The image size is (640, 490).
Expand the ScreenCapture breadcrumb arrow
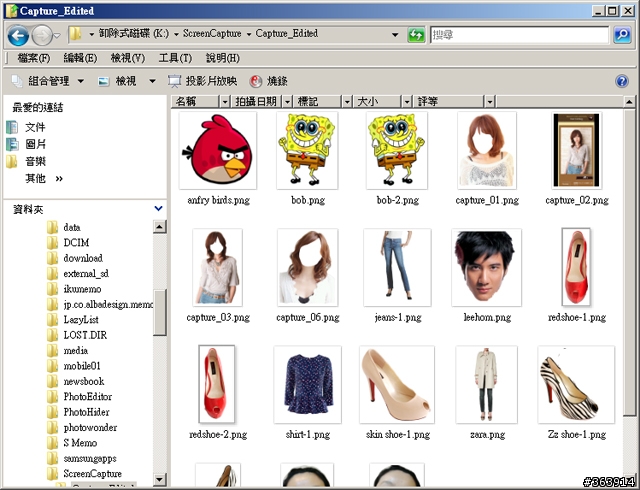pyautogui.click(x=249, y=34)
